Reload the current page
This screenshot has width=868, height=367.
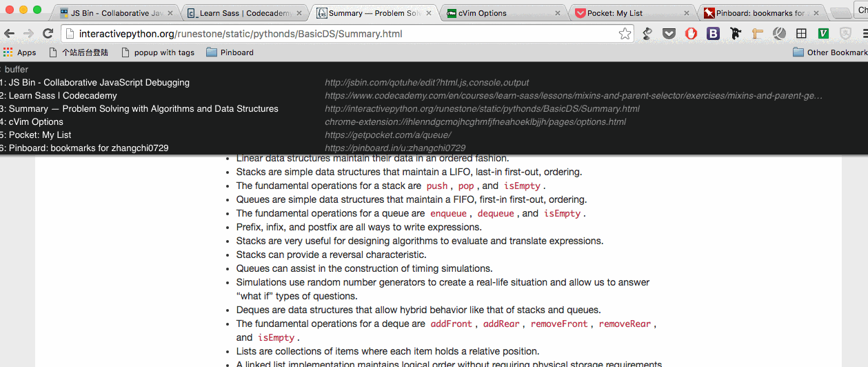[x=48, y=34]
